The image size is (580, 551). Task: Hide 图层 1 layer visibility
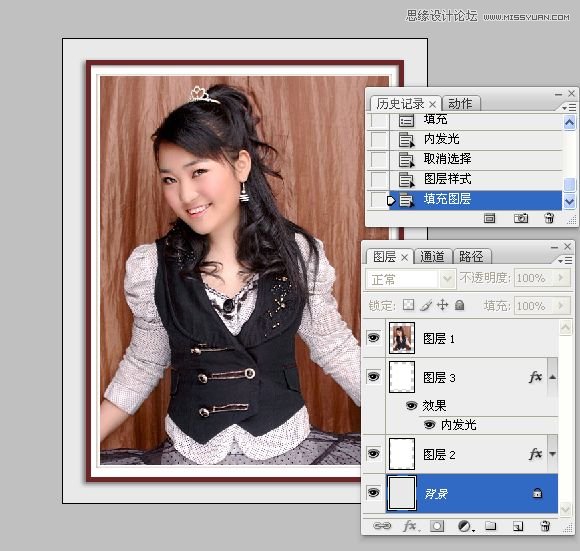pyautogui.click(x=373, y=337)
